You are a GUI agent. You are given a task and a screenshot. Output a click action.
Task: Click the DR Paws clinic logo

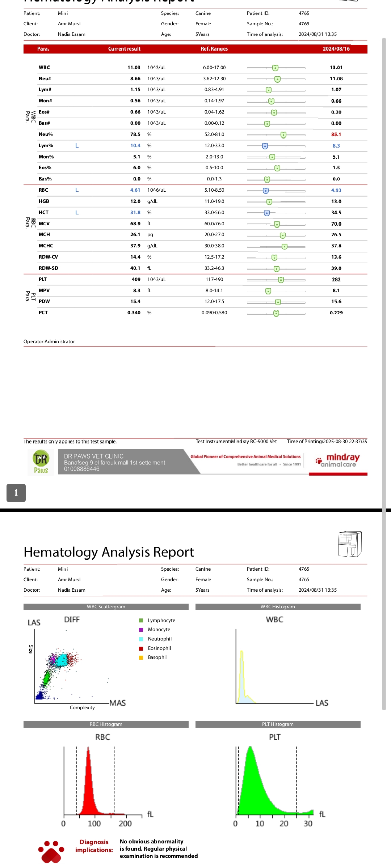tap(41, 462)
